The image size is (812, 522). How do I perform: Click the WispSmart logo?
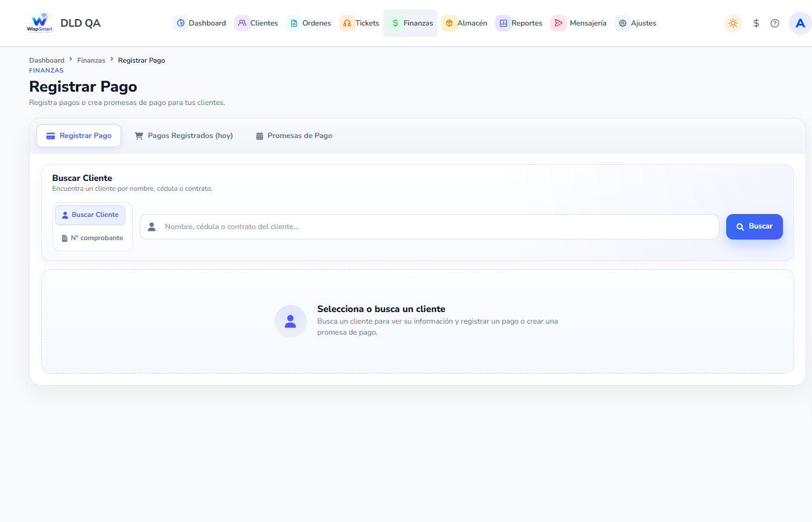39,23
